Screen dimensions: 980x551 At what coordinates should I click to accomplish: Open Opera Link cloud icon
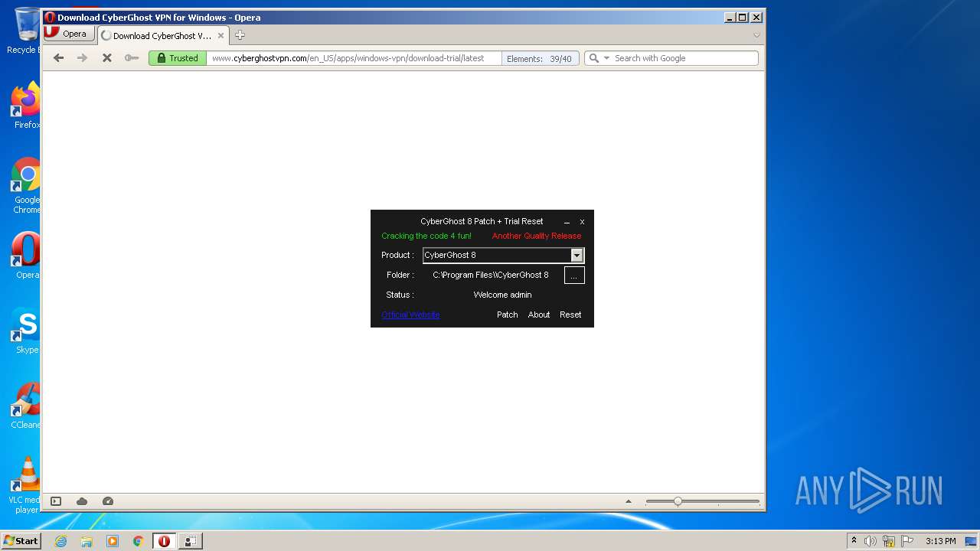pyautogui.click(x=82, y=501)
